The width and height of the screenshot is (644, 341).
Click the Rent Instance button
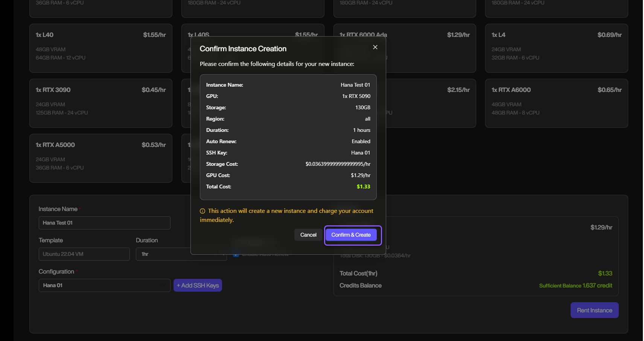click(x=594, y=310)
